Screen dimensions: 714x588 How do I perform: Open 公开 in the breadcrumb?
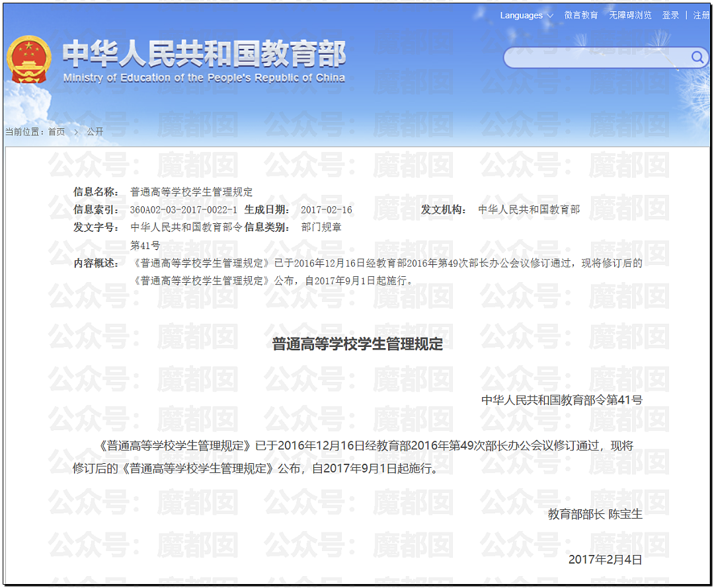[x=95, y=132]
